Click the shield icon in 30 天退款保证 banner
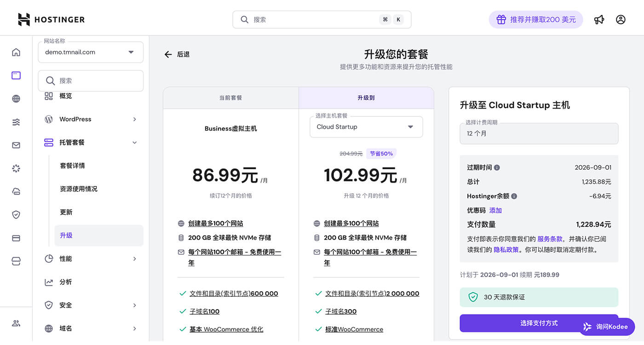Viewport: 644px width, 345px height. (473, 297)
